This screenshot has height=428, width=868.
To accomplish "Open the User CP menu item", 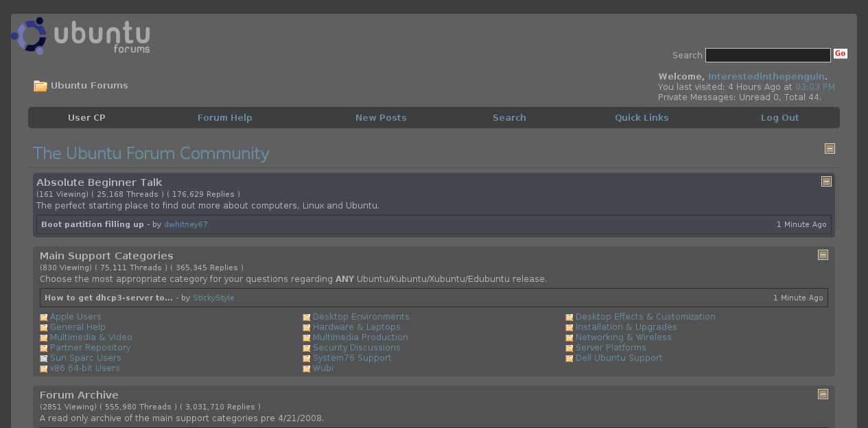I will coord(86,118).
